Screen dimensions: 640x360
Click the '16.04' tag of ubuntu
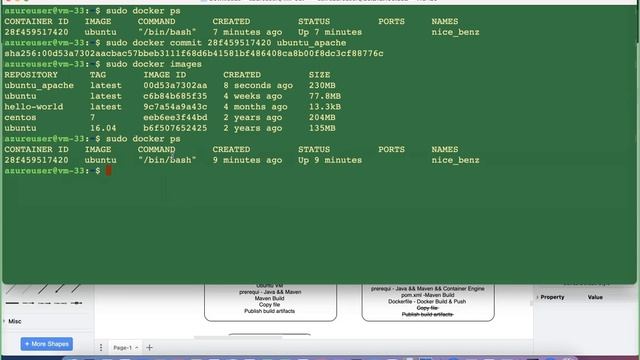tap(103, 128)
